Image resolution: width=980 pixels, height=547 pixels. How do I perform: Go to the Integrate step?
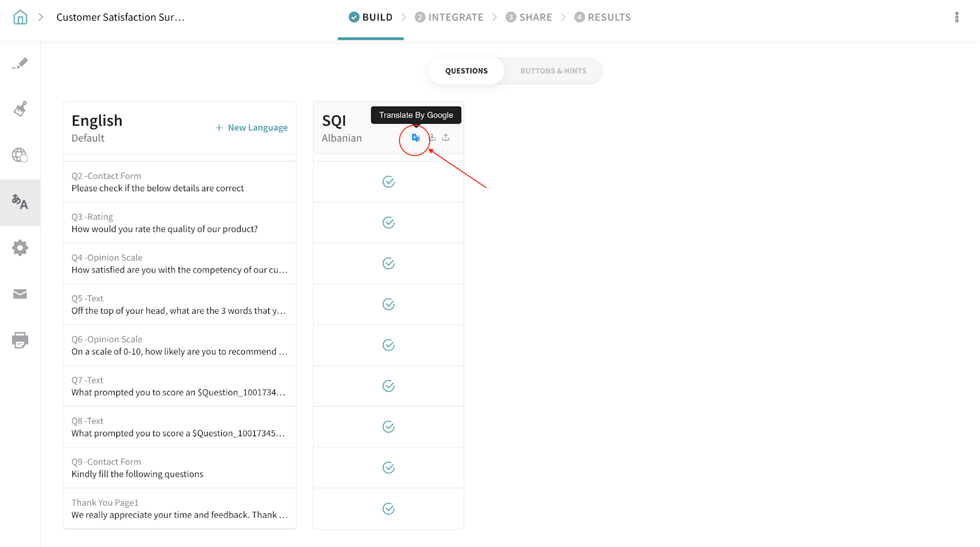click(x=449, y=17)
